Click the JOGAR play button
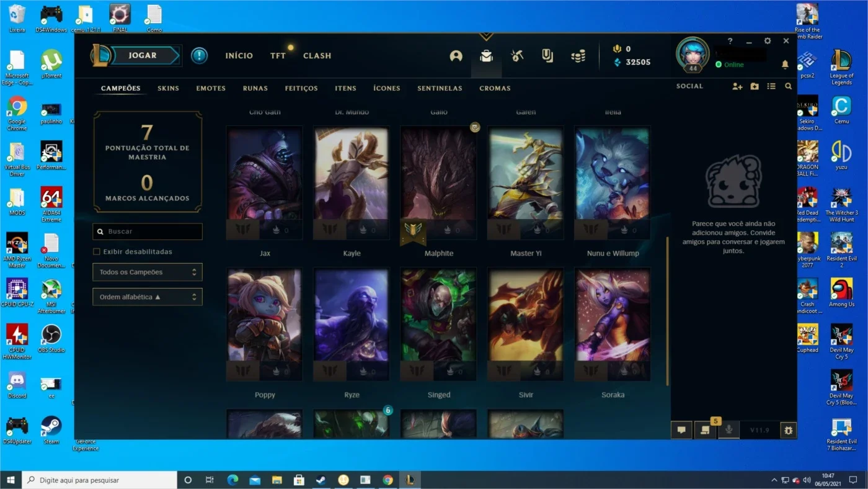The height and width of the screenshot is (489, 868). [x=143, y=55]
